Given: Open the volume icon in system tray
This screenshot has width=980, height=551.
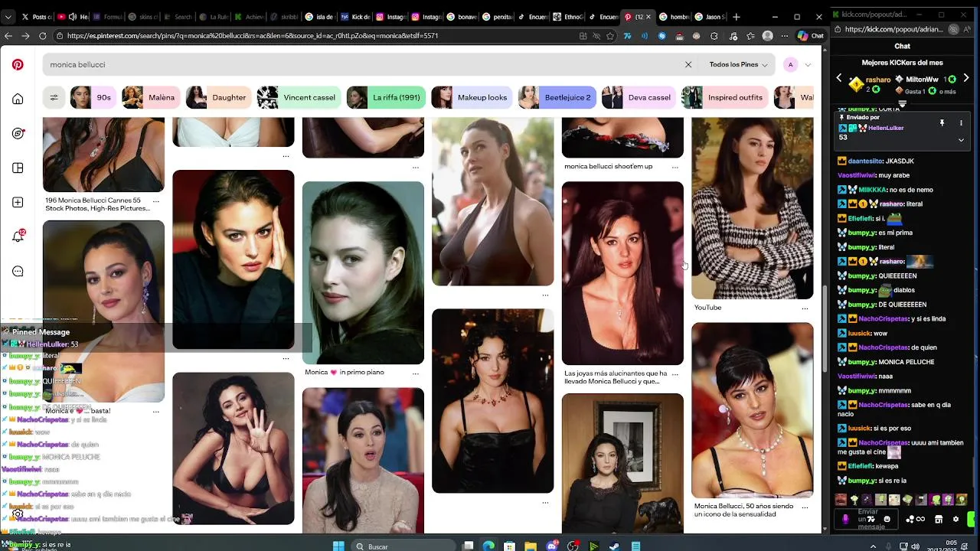Looking at the screenshot, I should (916, 546).
